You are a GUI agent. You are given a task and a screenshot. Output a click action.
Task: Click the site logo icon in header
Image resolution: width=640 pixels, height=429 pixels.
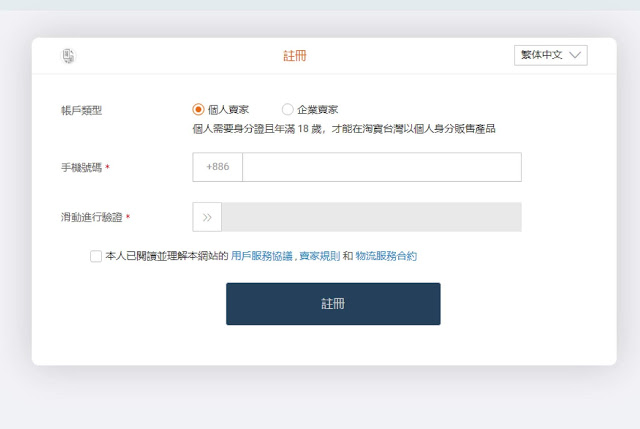tap(68, 56)
